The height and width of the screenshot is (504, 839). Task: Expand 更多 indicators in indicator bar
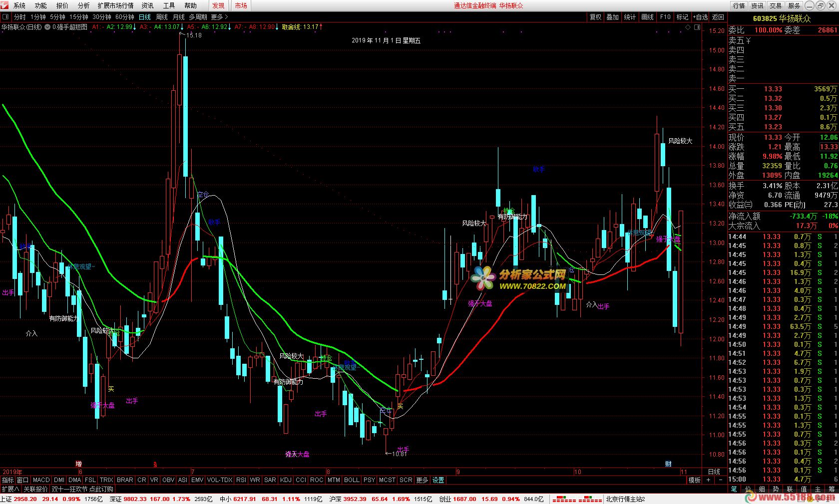click(x=422, y=480)
